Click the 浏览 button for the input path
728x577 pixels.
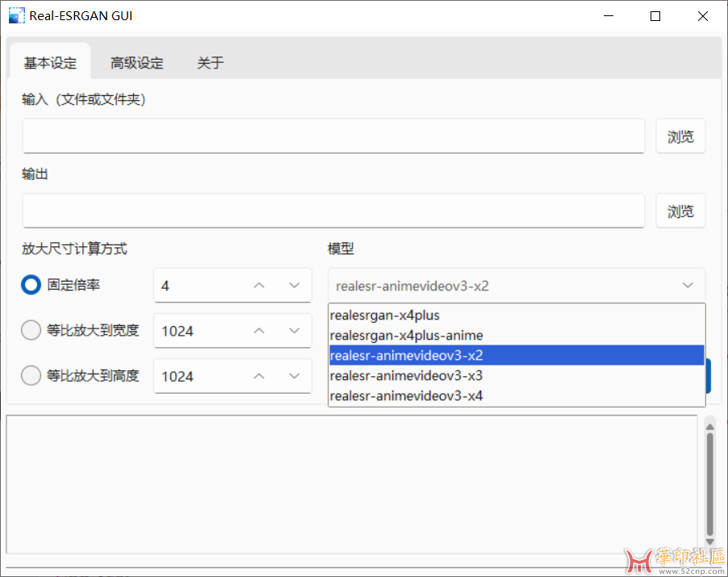click(680, 136)
